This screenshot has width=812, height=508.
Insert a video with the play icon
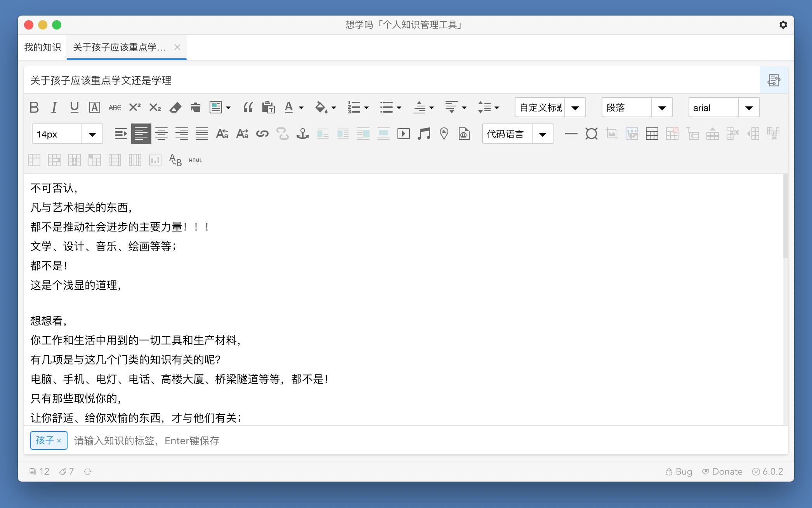(404, 134)
